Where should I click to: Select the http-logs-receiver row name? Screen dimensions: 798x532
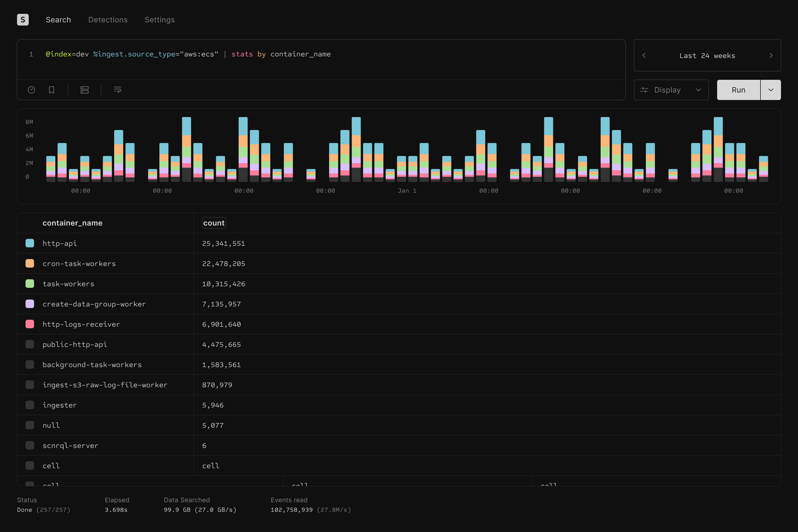(81, 324)
